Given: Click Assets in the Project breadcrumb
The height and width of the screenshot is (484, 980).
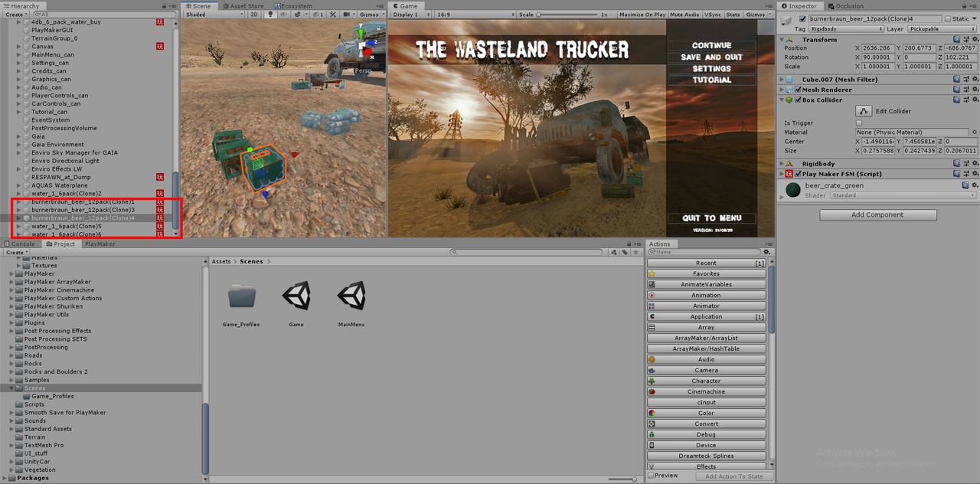Looking at the screenshot, I should tap(221, 261).
